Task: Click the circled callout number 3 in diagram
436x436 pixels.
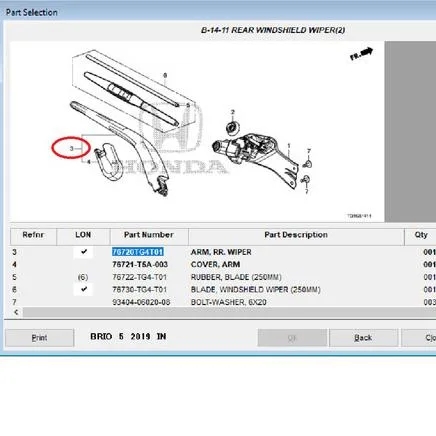Action: point(71,148)
